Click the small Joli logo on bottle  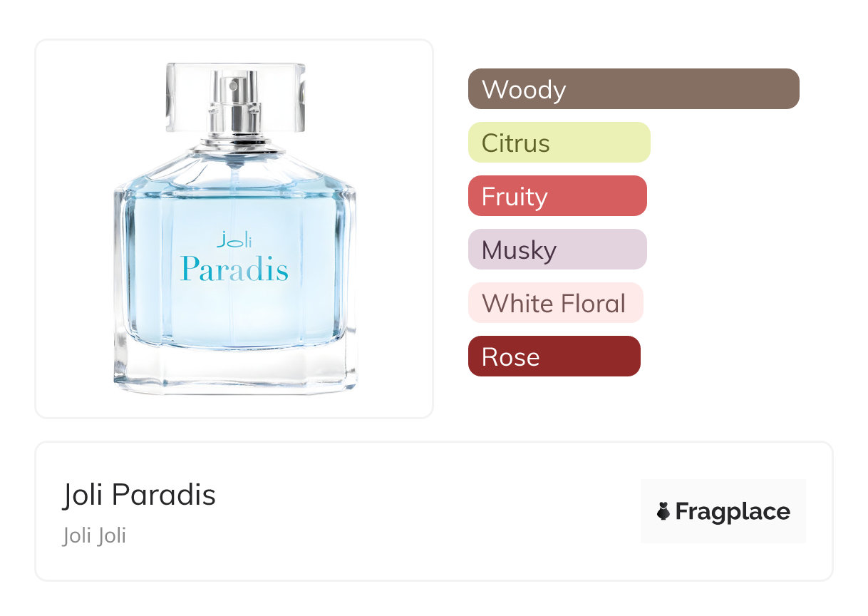234,240
